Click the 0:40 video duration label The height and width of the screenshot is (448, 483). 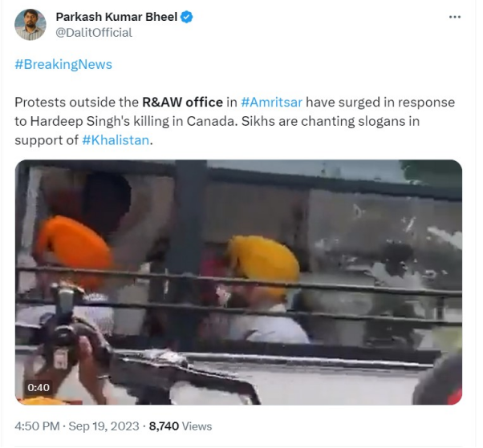[39, 387]
